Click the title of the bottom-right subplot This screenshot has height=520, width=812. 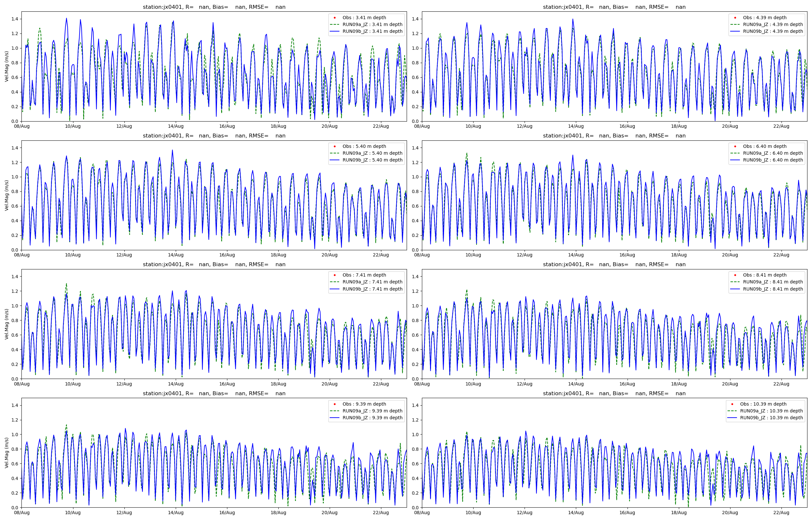(614, 393)
